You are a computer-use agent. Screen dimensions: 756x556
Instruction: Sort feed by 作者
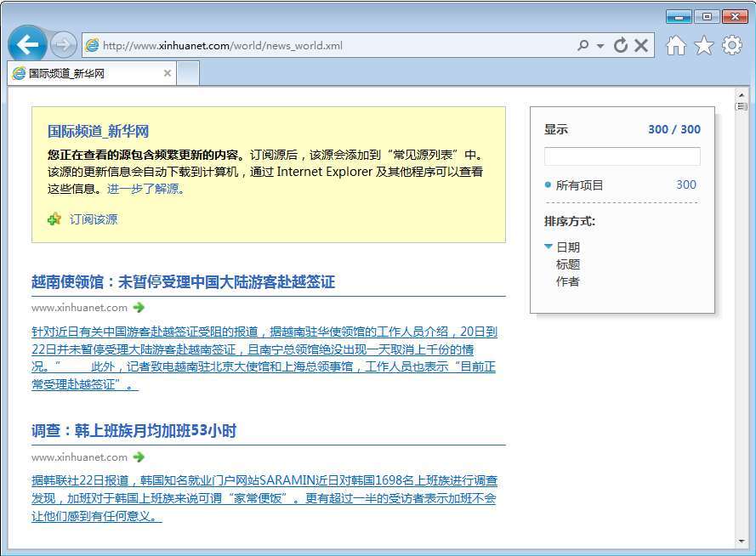(x=568, y=281)
